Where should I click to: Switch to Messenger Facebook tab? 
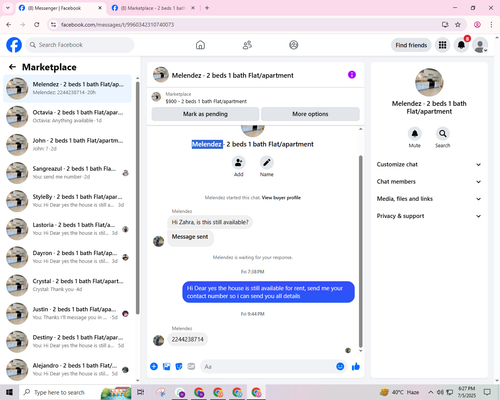tap(60, 8)
